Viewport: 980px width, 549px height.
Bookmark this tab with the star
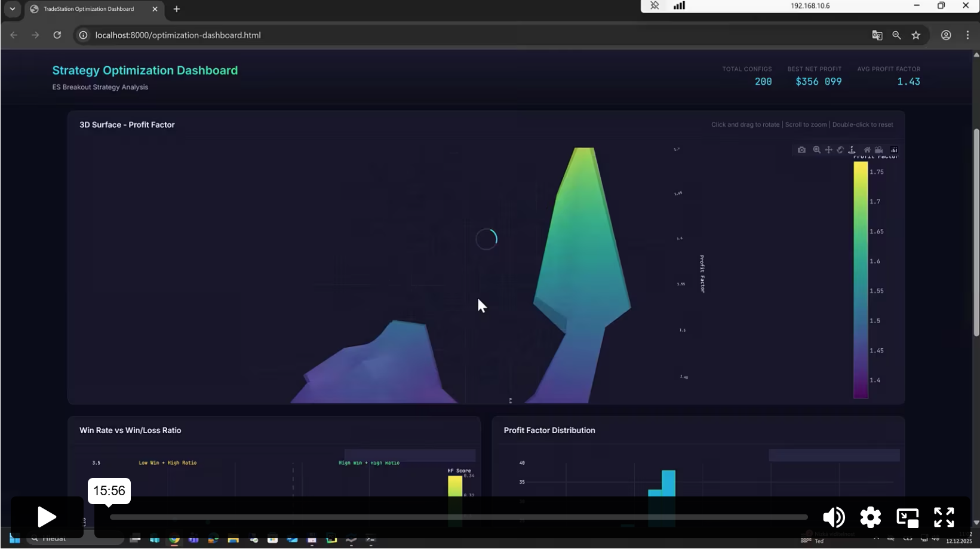tap(916, 35)
